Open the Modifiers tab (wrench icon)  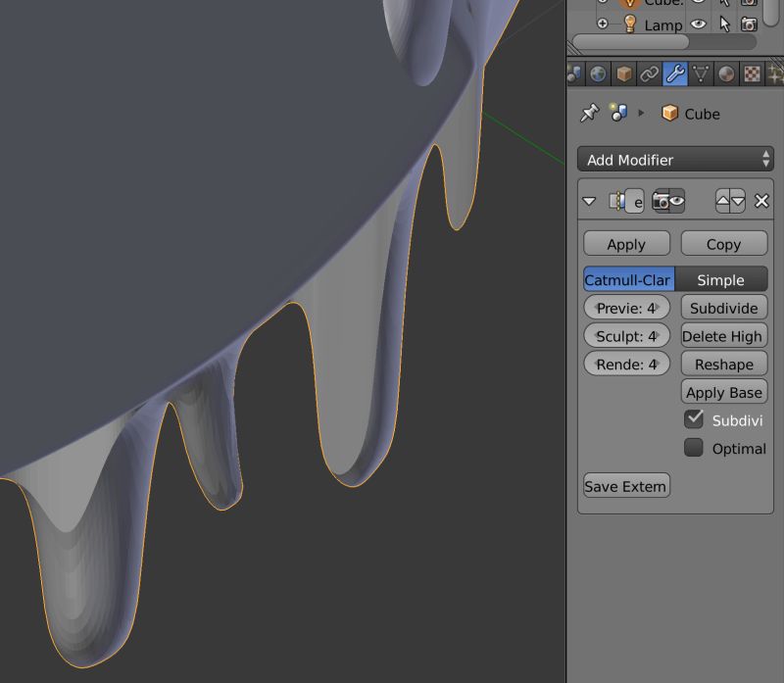click(675, 73)
